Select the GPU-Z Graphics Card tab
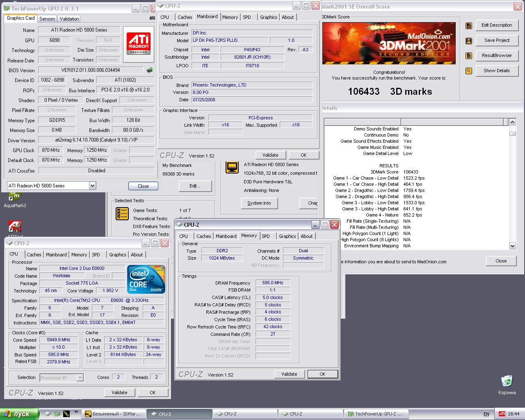525x420 pixels. pyautogui.click(x=21, y=18)
